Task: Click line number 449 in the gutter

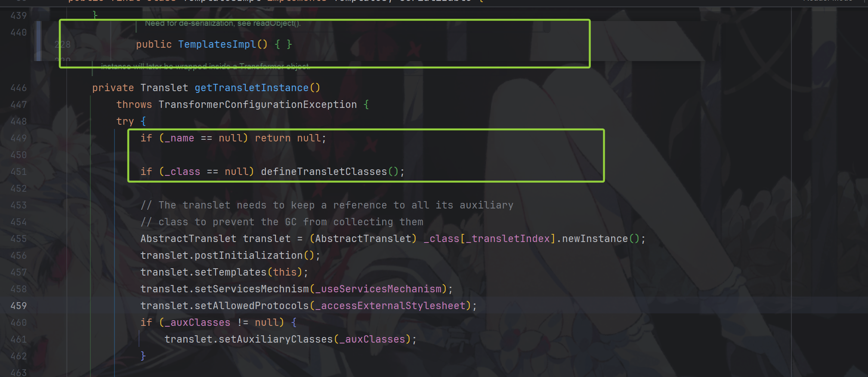Action: coord(19,138)
